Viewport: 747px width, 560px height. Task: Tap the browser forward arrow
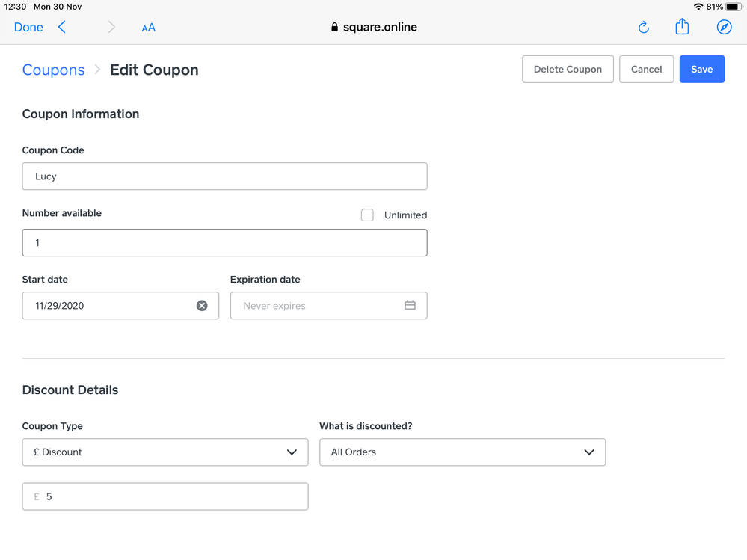pos(111,28)
